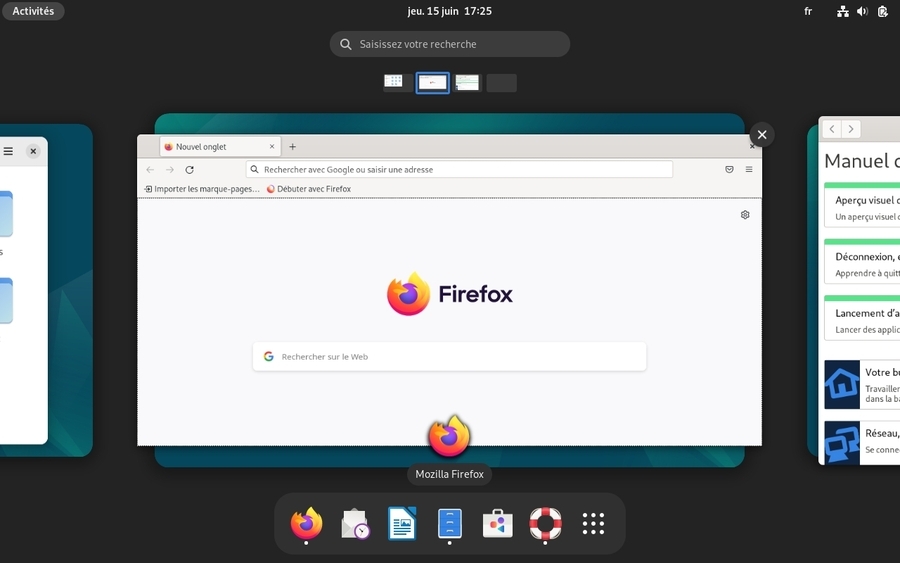Viewport: 900px width, 563px height.
Task: Open the network computers icon in Help
Action: 842,443
